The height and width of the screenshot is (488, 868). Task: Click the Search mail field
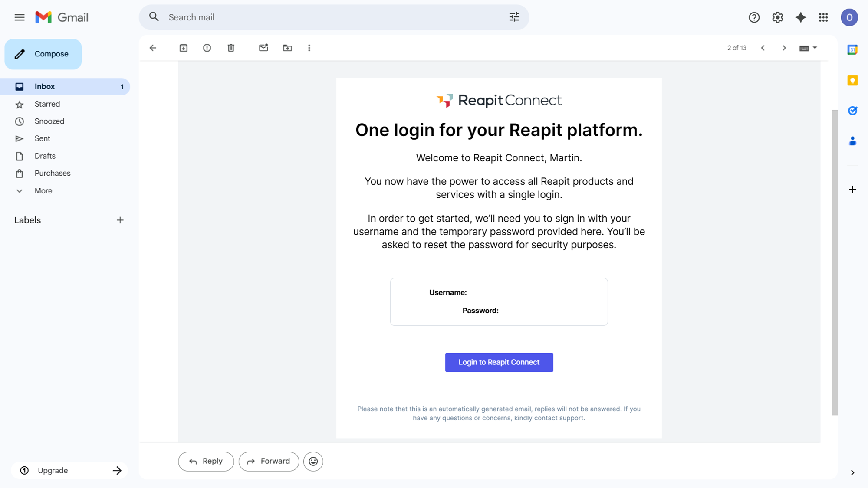(334, 17)
